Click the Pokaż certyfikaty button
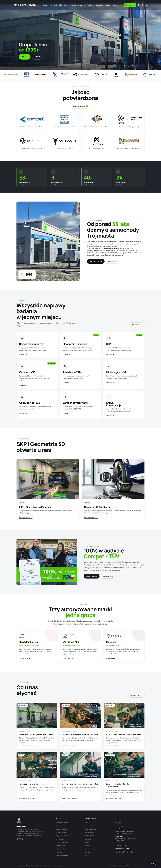 (80, 106)
